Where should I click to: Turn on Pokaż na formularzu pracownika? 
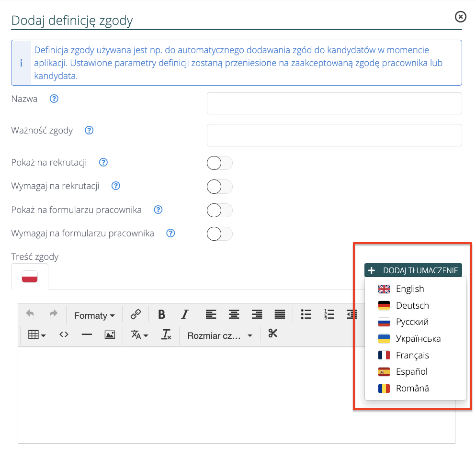click(219, 210)
